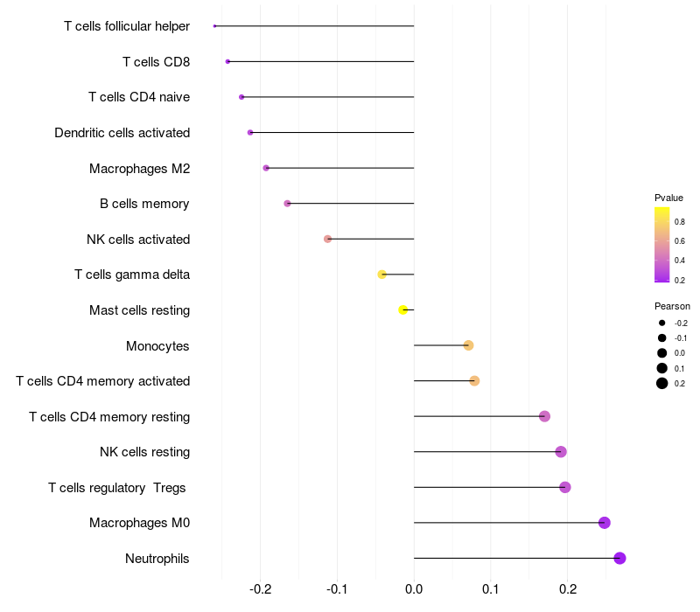
Task: Click the Pearson 0.0 legend circle
Action: 661,353
